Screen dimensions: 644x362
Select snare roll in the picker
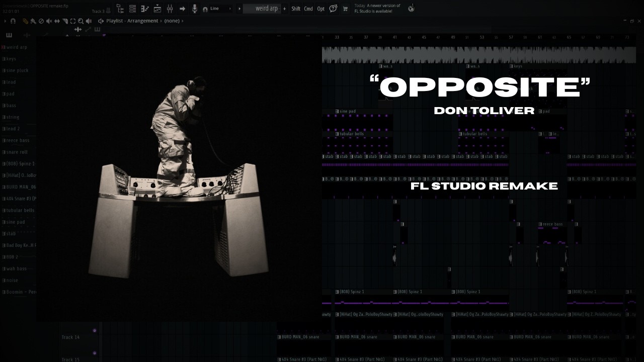click(17, 152)
